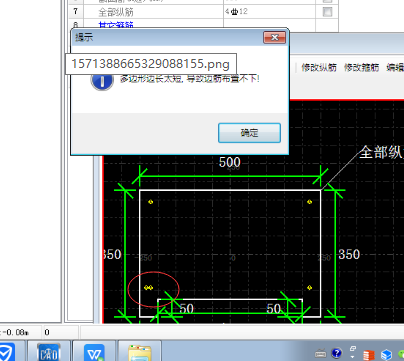Click the 全部纵 leader annotation text
The width and height of the screenshot is (404, 361).
(x=381, y=152)
